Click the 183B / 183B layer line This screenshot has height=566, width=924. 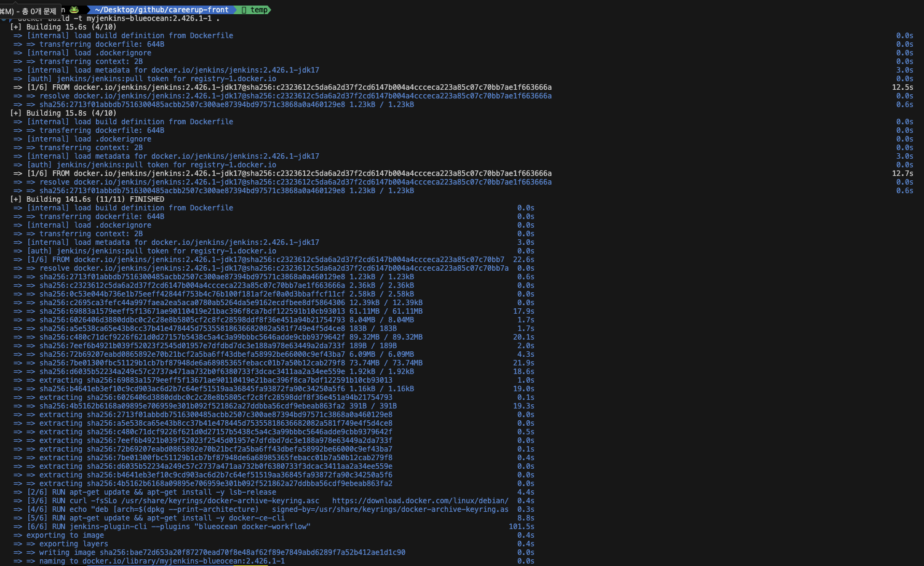tap(205, 329)
